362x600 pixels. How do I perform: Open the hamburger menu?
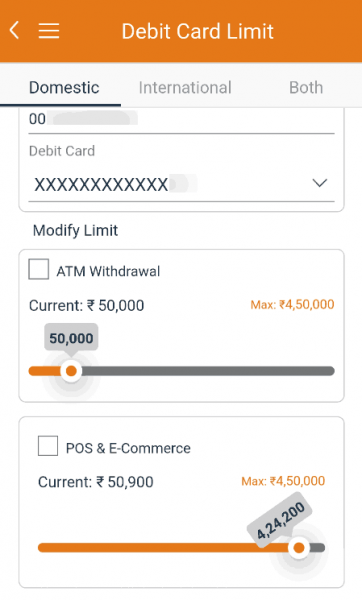[49, 31]
